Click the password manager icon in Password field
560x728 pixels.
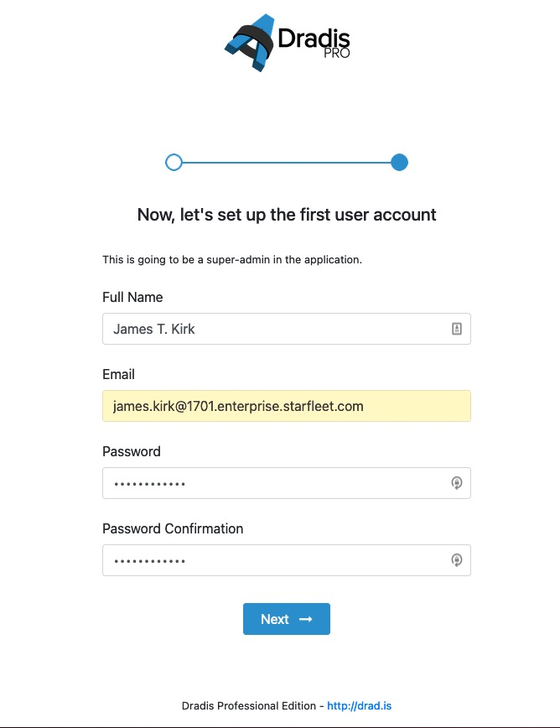pos(457,483)
